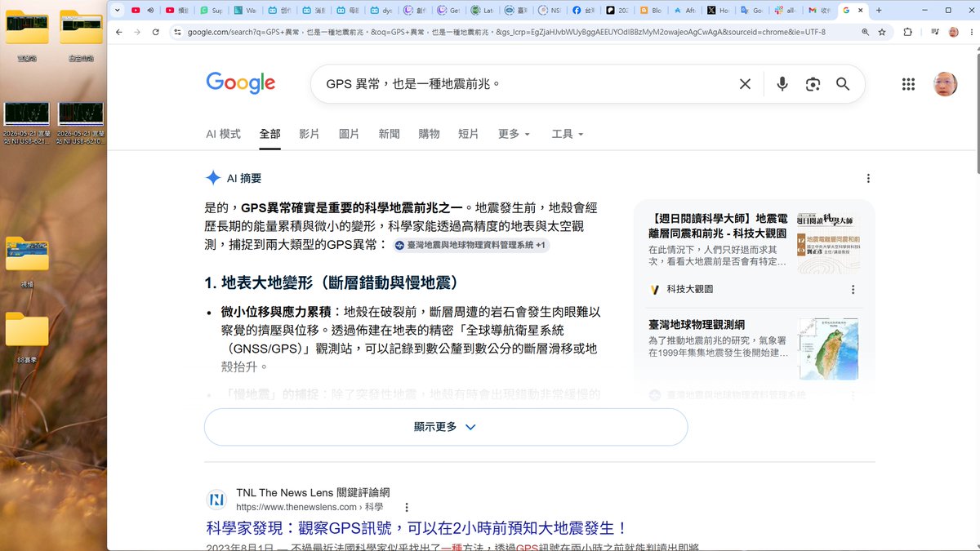The height and width of the screenshot is (551, 980).
Task: Start voice search with microphone icon
Action: coord(782,84)
